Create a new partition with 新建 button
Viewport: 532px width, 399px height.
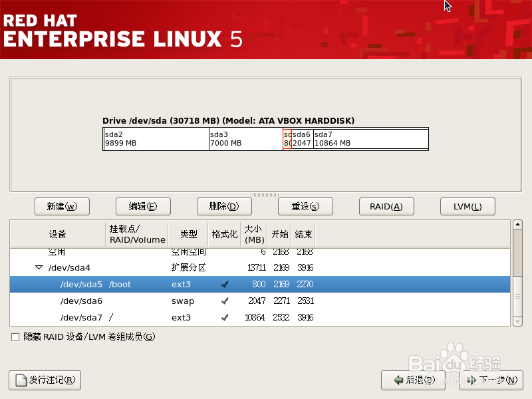(62, 206)
